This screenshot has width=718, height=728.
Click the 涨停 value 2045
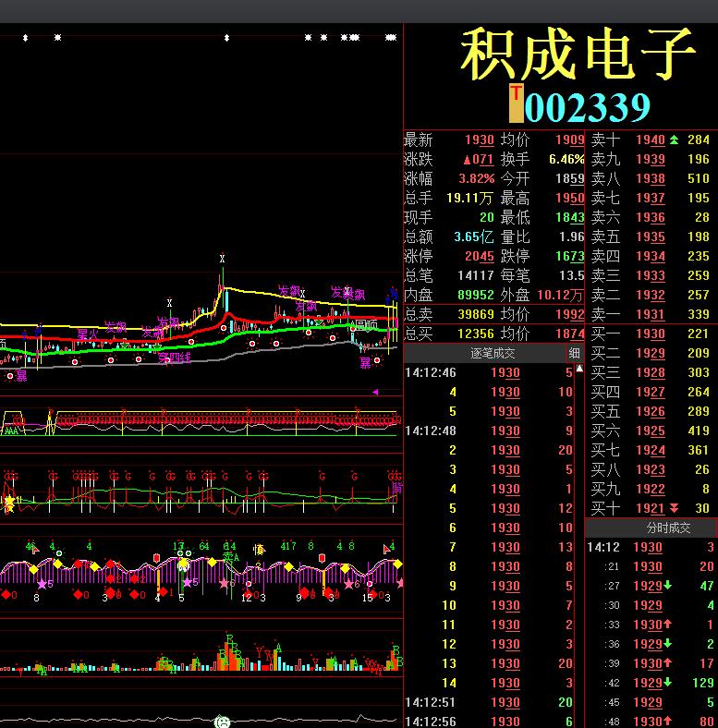(x=480, y=256)
